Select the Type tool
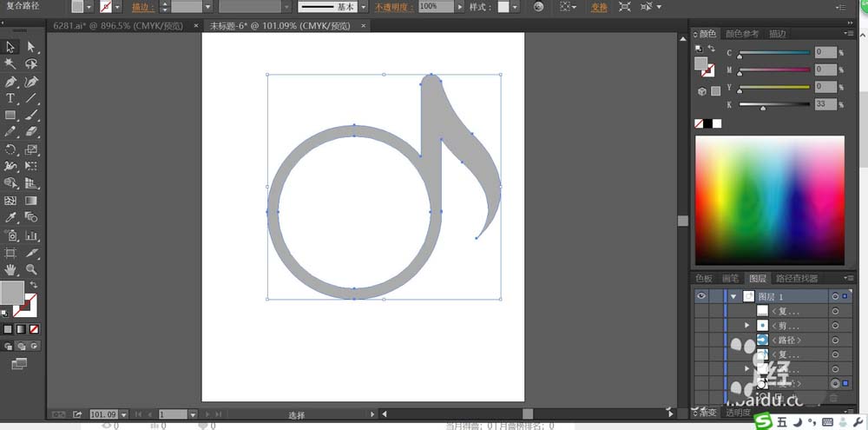Viewport: 868px width, 430px height. pos(10,98)
